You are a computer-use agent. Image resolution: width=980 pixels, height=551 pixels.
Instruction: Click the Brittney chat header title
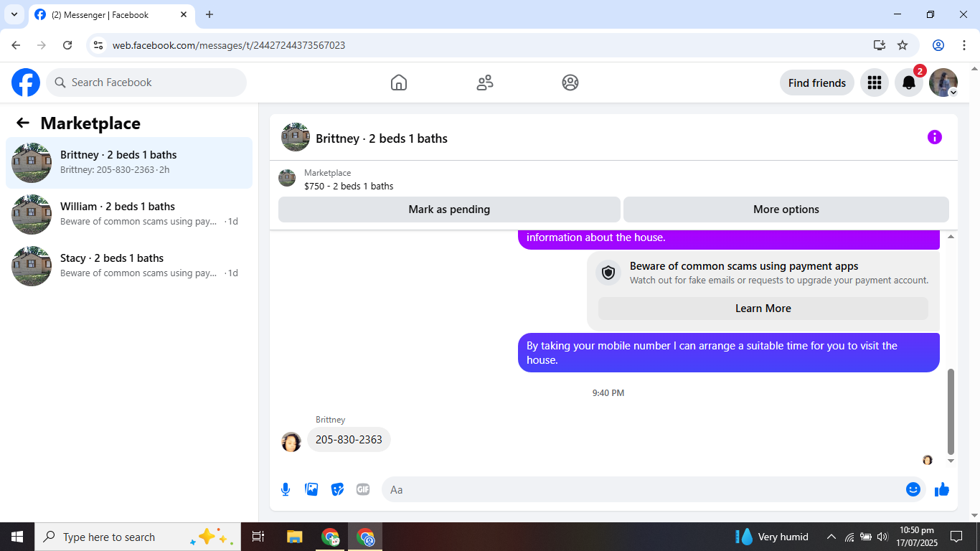click(x=382, y=138)
